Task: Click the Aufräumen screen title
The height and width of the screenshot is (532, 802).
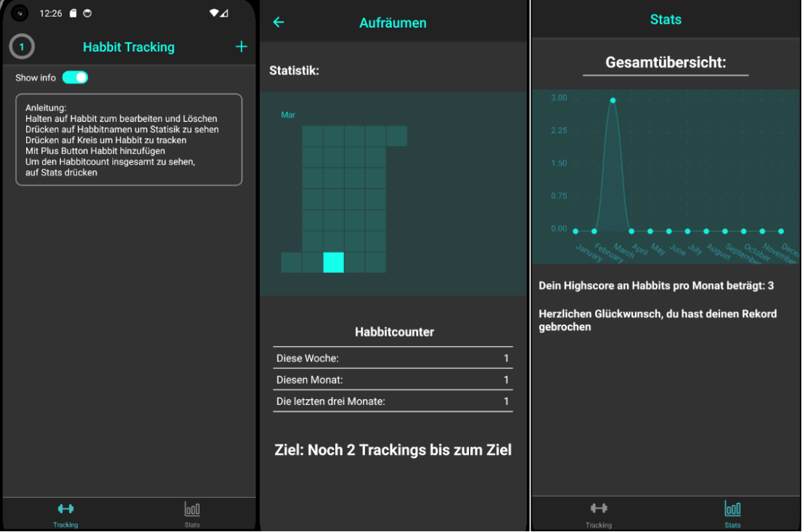Action: (393, 23)
